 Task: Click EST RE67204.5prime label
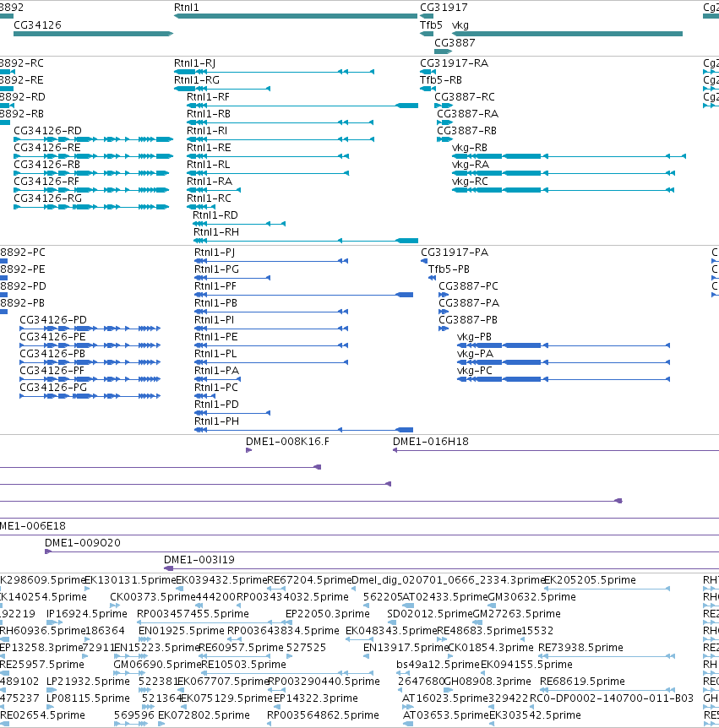309,580
